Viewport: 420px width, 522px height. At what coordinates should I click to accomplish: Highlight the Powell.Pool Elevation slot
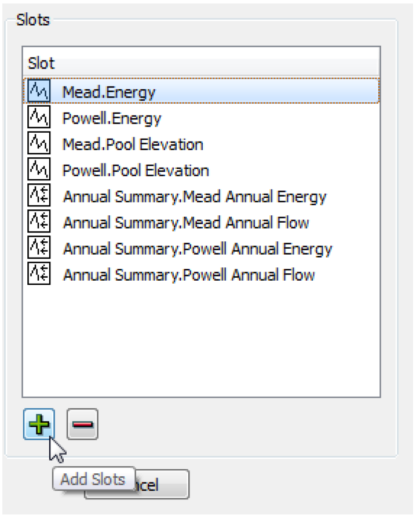pos(136,171)
